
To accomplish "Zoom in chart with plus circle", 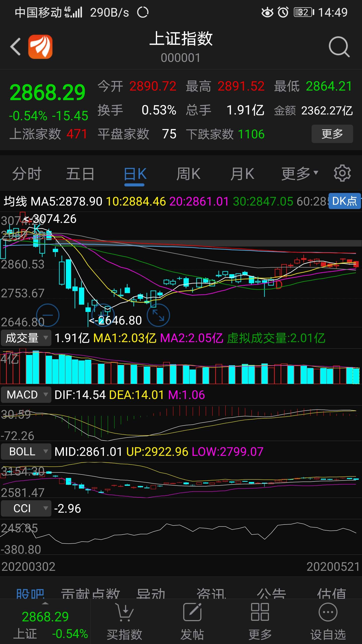I will point(103,315).
